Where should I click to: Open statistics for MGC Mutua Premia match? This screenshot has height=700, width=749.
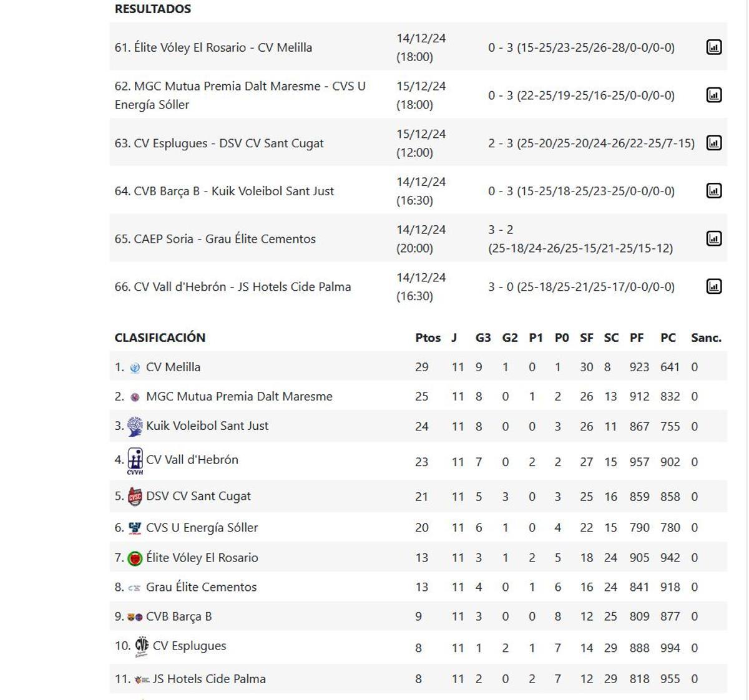pos(713,95)
